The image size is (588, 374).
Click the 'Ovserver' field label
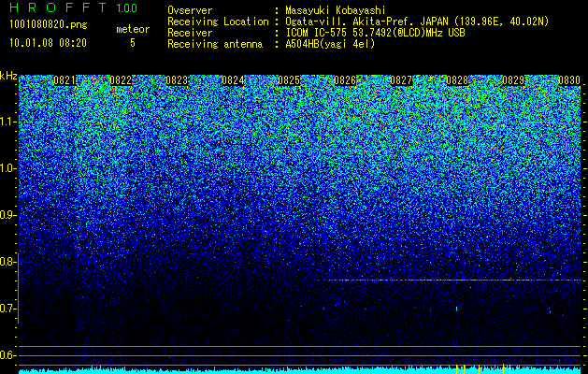pos(190,10)
